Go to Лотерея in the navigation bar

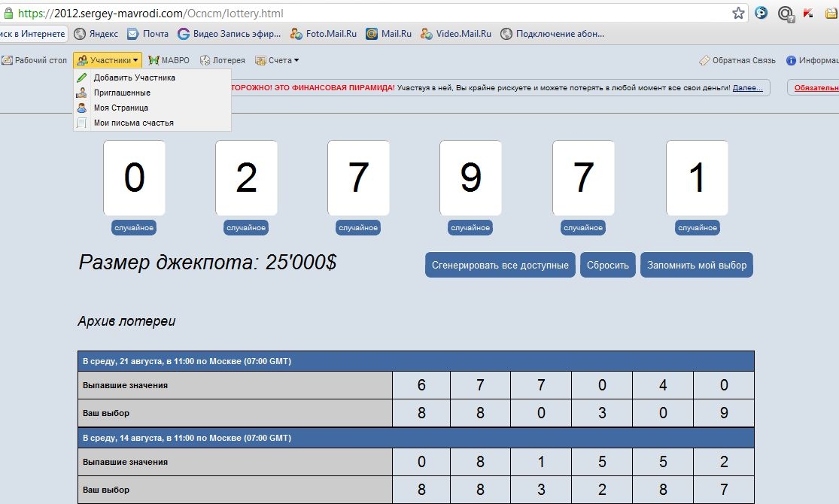coord(223,60)
